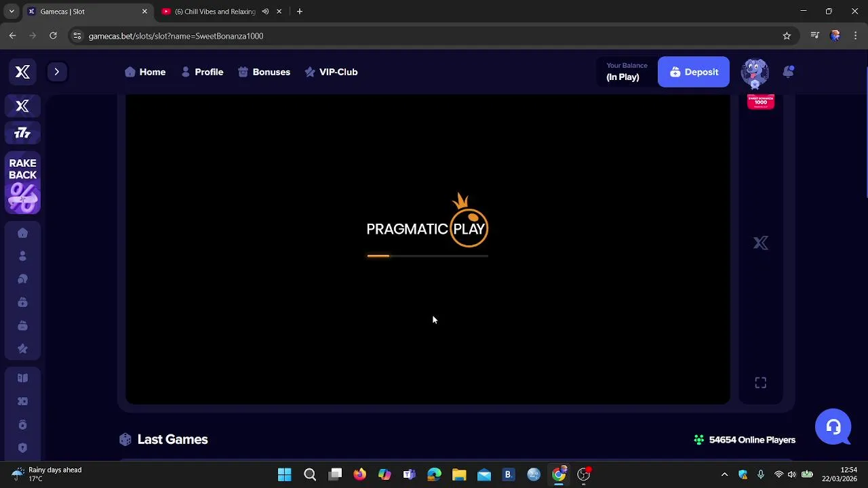The image size is (868, 488).
Task: Open Firefox from the taskbar
Action: tap(359, 474)
